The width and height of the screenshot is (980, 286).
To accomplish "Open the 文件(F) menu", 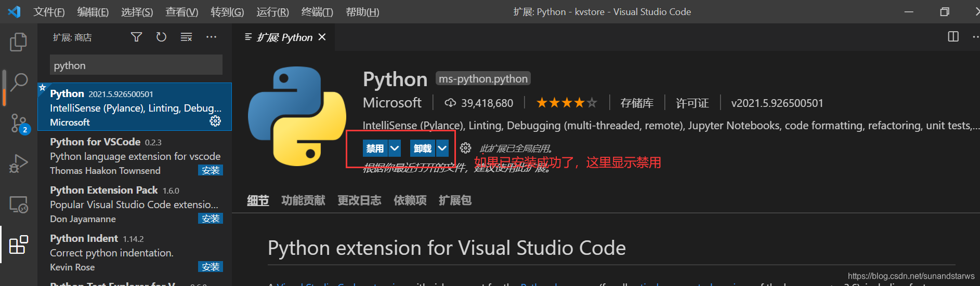I will [x=49, y=12].
